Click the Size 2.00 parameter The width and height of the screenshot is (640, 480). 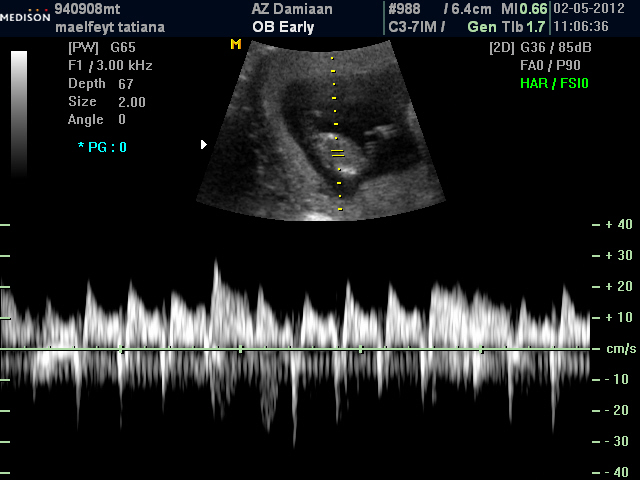click(107, 102)
